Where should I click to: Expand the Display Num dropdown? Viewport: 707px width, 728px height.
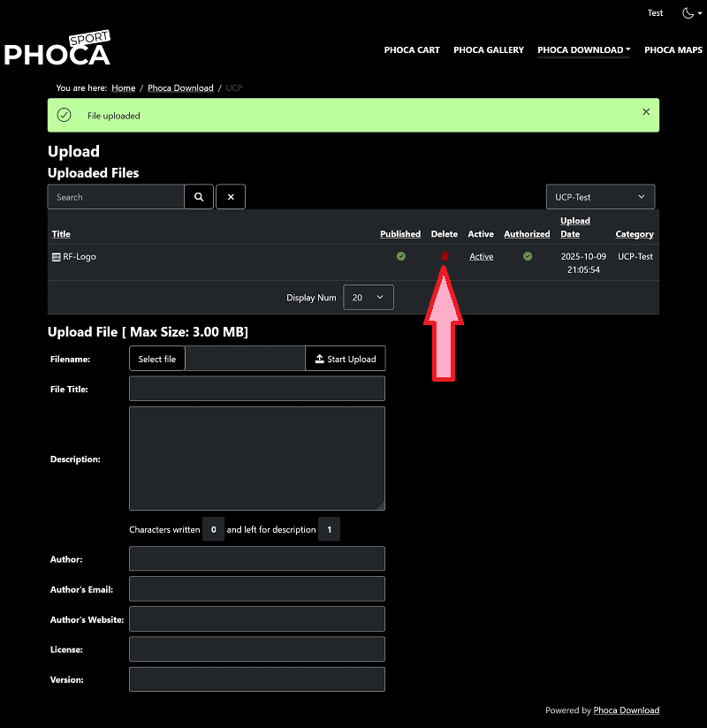pos(368,298)
